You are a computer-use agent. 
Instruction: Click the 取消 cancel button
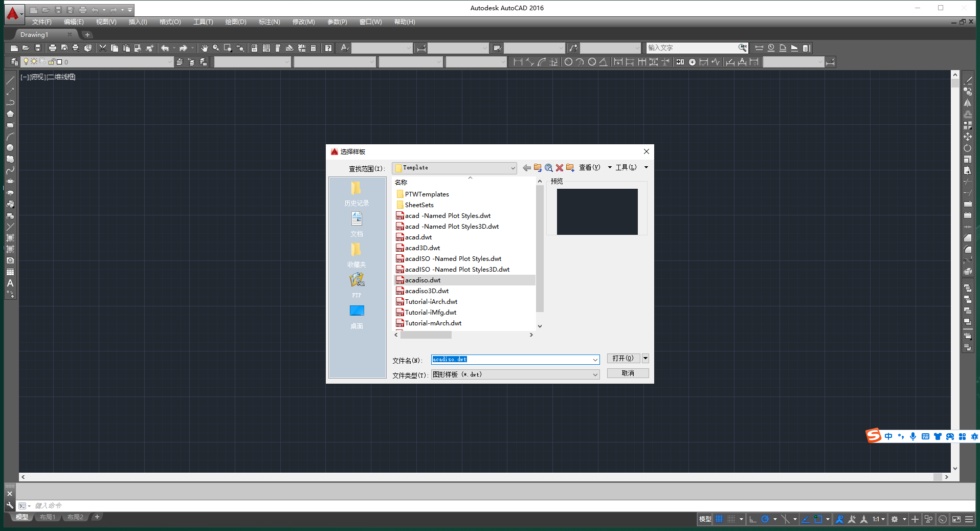[628, 373]
